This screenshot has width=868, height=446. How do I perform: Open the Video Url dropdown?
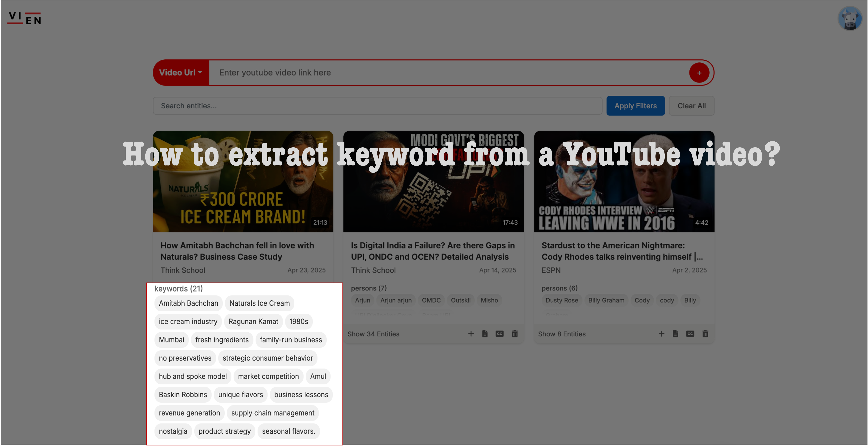coord(181,73)
